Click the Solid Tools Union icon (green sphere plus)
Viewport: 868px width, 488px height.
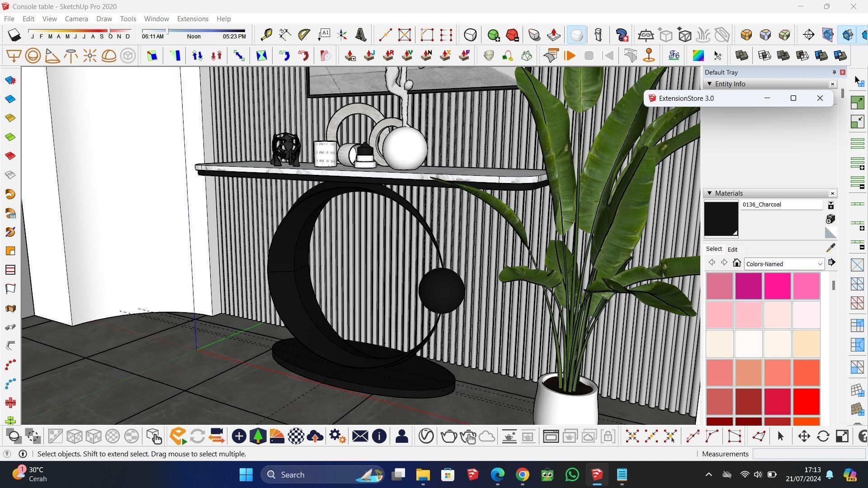click(493, 35)
